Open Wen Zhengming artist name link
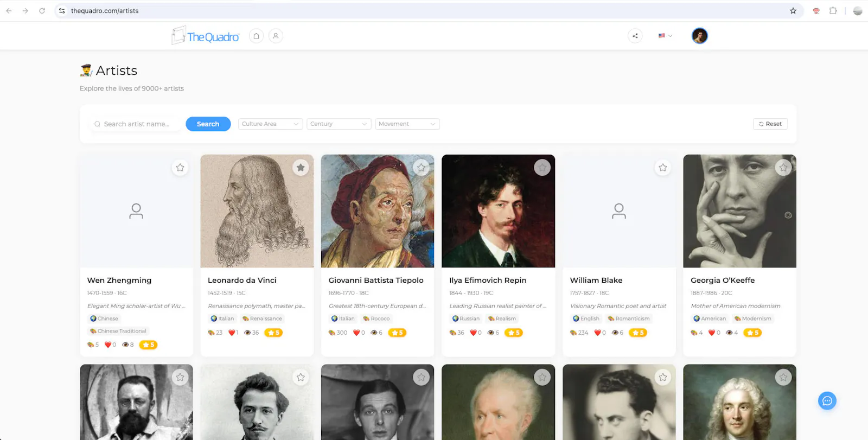 (x=119, y=280)
